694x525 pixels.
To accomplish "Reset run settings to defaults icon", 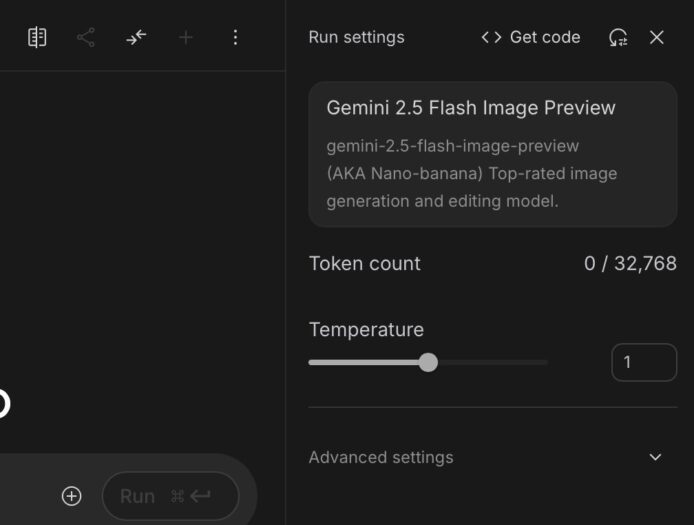I will [618, 37].
